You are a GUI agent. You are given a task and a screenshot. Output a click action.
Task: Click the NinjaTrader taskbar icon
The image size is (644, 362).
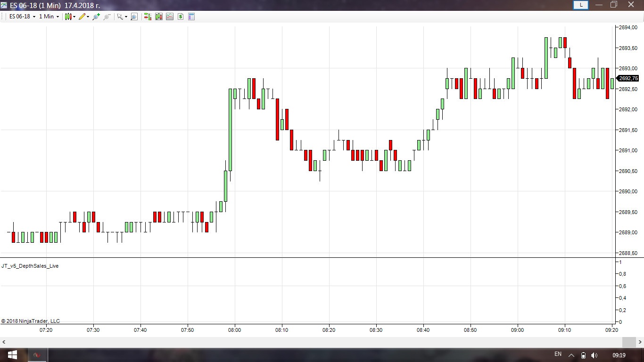37,355
